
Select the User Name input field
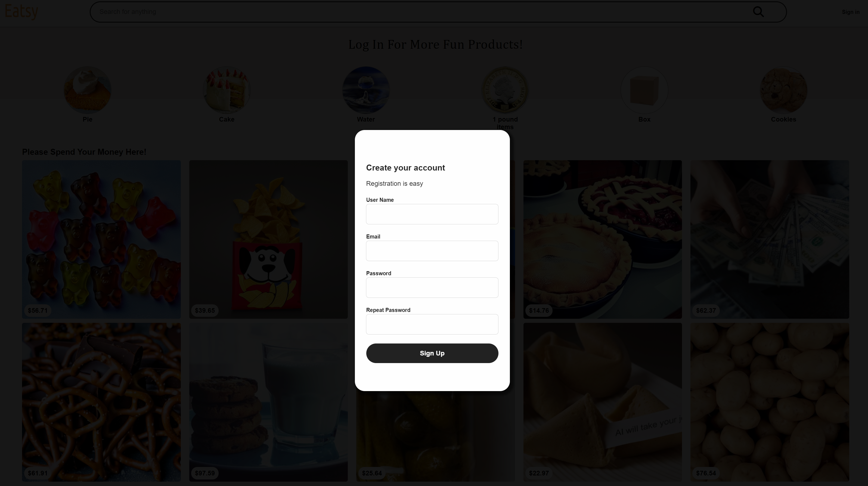click(432, 214)
